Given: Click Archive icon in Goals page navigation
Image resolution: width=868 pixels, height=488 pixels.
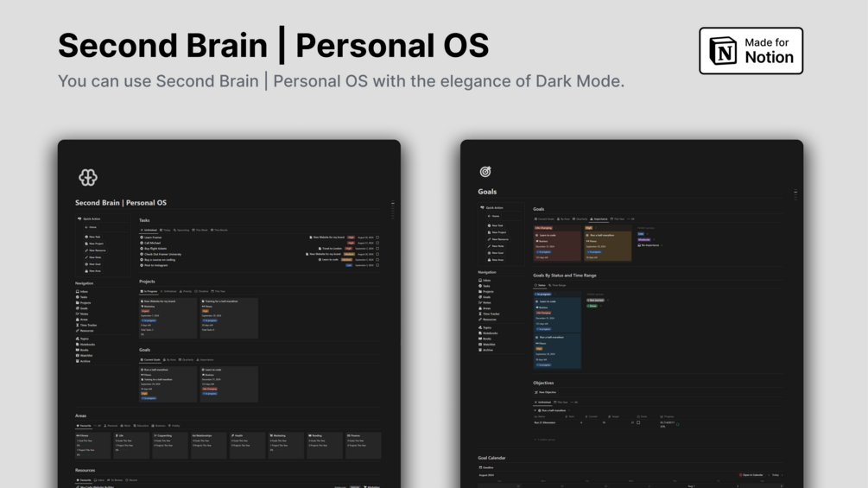Looking at the screenshot, I should coord(480,350).
